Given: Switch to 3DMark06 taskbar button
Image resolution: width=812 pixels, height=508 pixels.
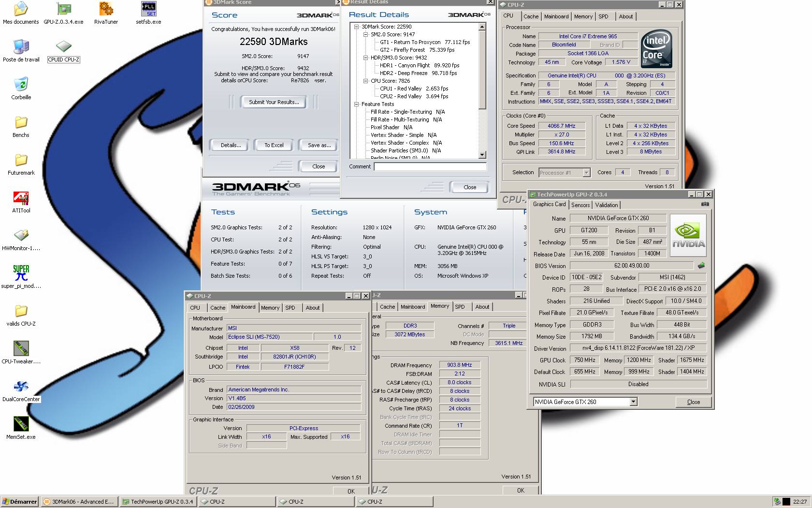Looking at the screenshot, I should 79,502.
